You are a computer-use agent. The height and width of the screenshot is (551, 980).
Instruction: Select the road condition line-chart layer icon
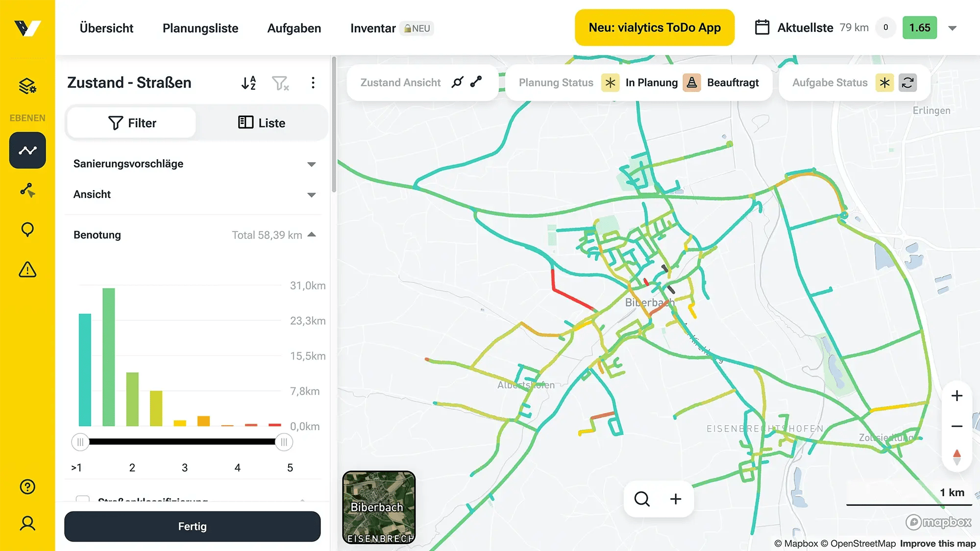click(27, 150)
